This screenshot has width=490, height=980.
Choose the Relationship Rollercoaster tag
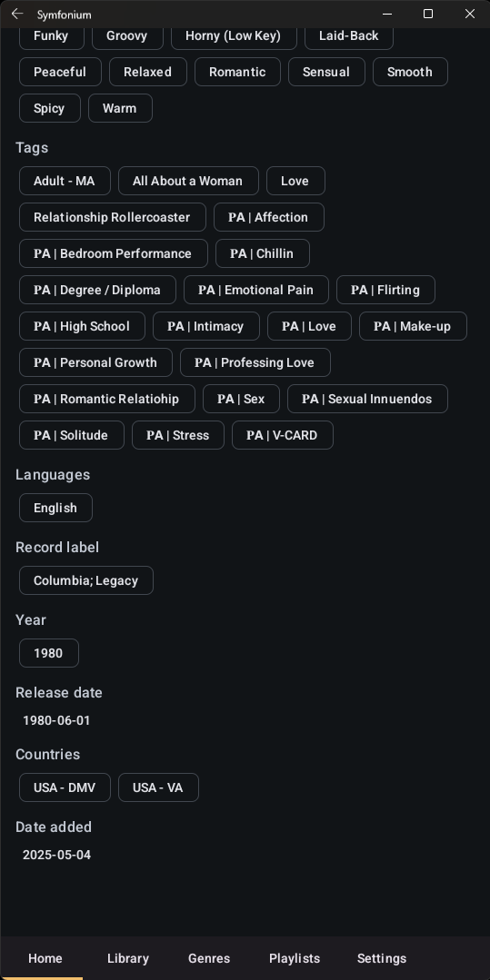[112, 217]
